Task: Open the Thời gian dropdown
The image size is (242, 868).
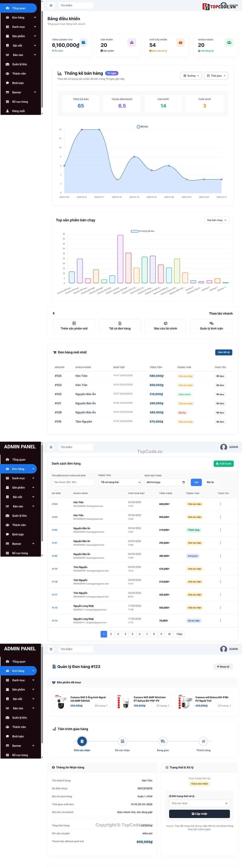Action: click(216, 76)
